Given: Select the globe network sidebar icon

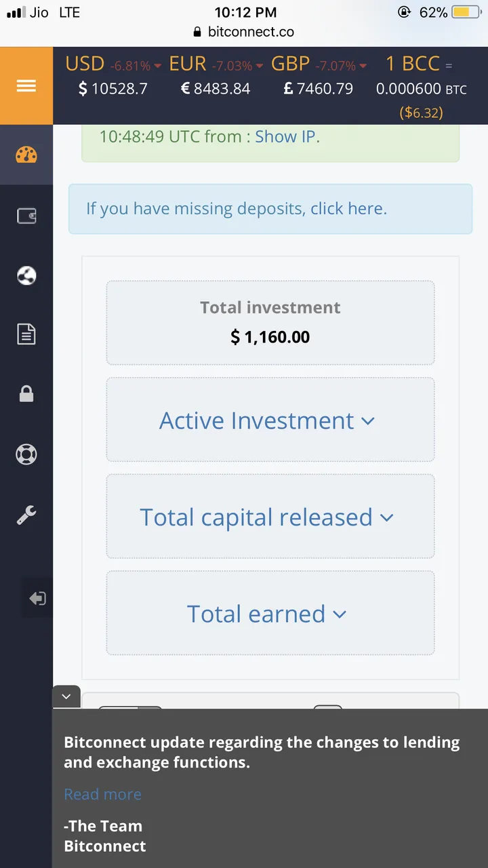Looking at the screenshot, I should tap(26, 275).
